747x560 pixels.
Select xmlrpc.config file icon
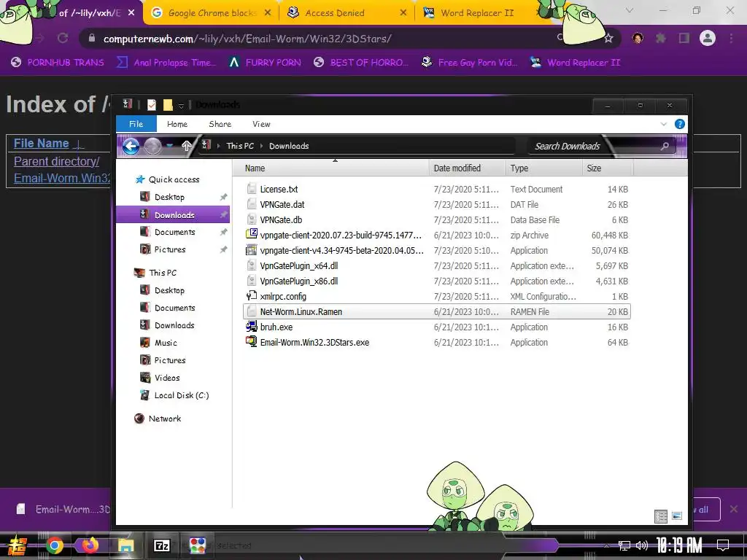(252, 296)
